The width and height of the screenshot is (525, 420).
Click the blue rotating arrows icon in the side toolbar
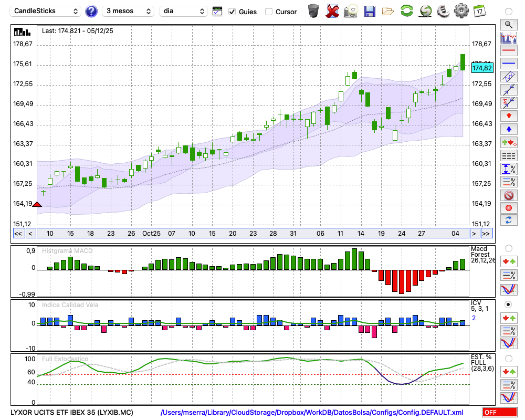(x=509, y=220)
